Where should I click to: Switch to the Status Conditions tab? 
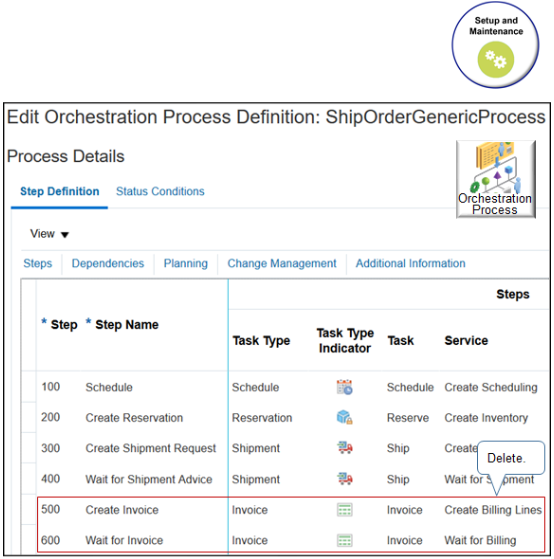point(160,191)
